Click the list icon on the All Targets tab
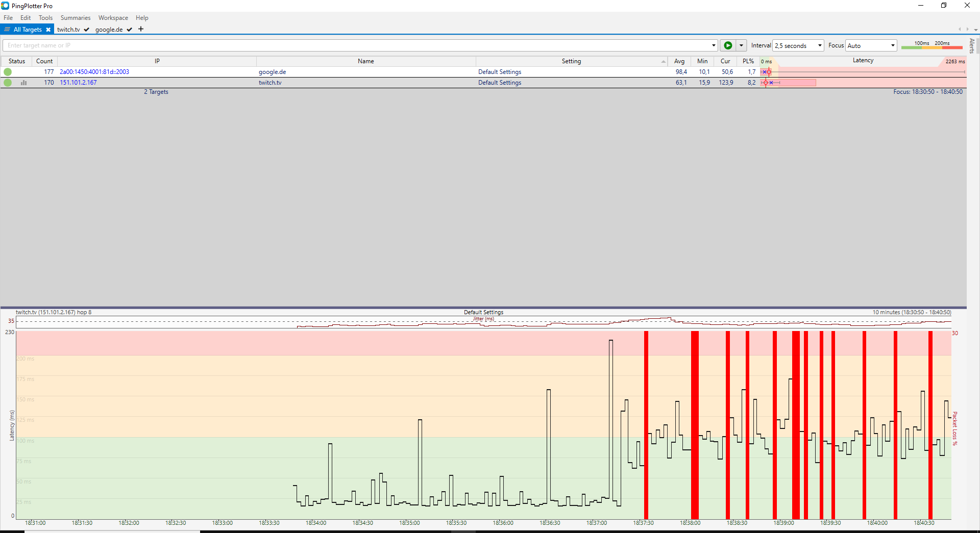Screen dimensions: 980x533 coord(7,30)
